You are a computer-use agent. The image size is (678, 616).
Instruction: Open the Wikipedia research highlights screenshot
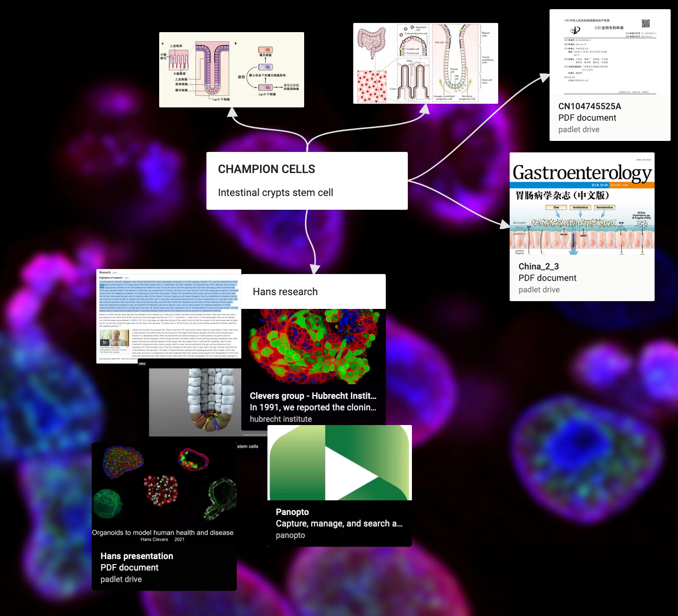[169, 316]
